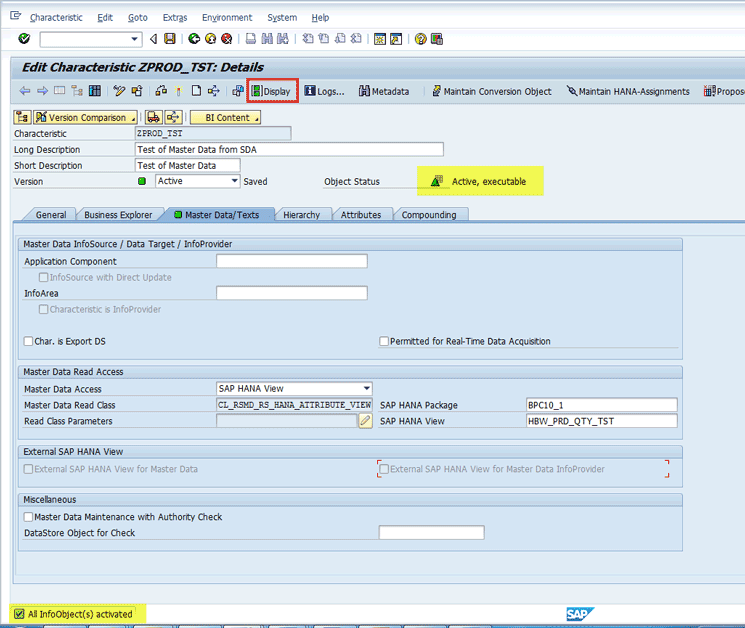
Task: Toggle Master Data Maintenance with Authority Check
Action: (28, 517)
